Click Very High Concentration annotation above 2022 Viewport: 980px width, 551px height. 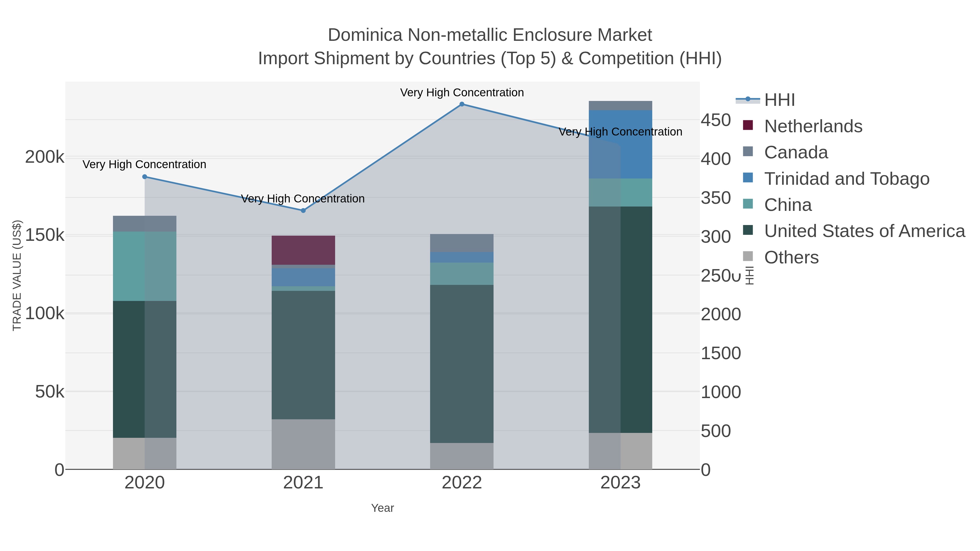pos(462,93)
